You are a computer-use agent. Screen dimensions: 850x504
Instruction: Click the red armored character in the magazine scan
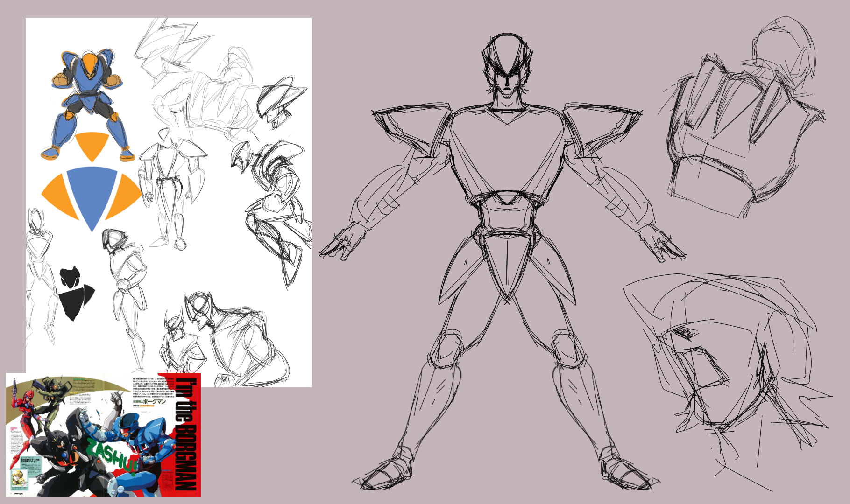24,411
